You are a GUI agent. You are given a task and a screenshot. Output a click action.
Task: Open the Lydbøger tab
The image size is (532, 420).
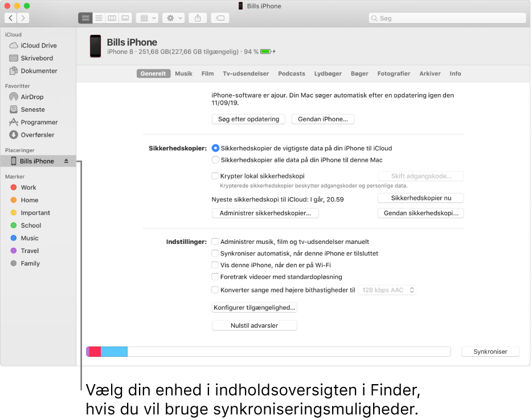tap(328, 74)
